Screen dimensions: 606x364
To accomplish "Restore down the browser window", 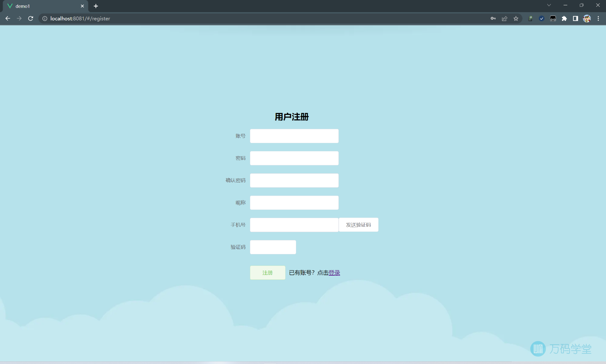I will [581, 5].
